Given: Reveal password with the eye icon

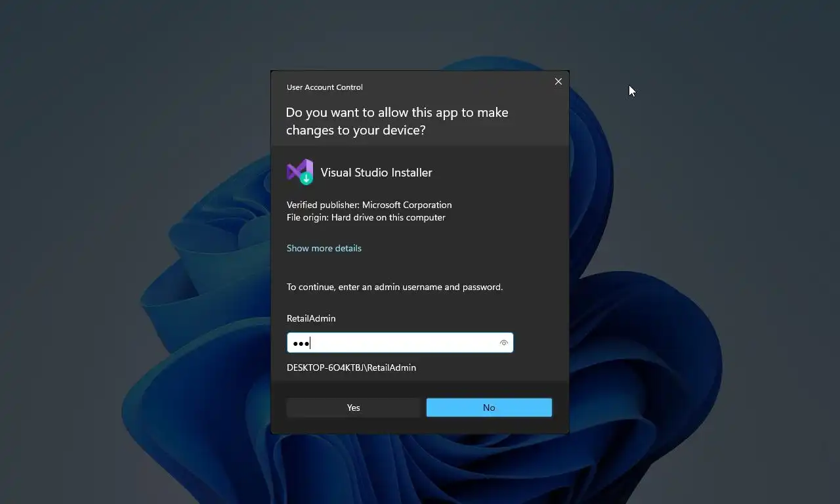Looking at the screenshot, I should tap(504, 343).
